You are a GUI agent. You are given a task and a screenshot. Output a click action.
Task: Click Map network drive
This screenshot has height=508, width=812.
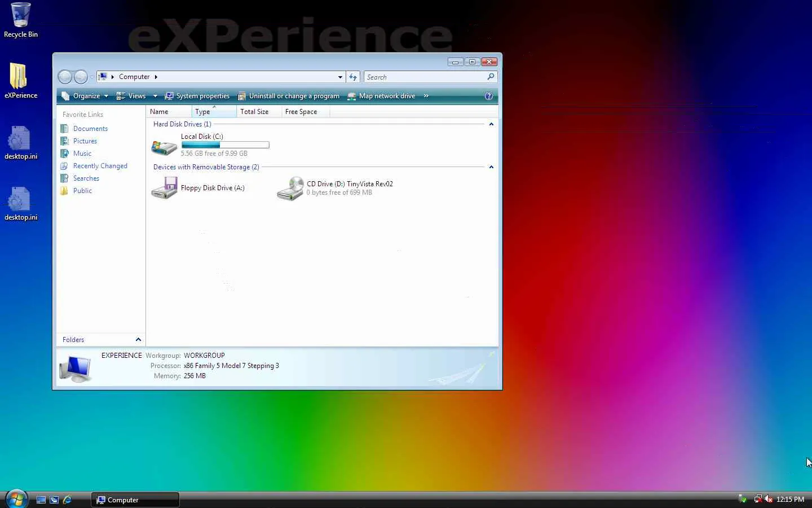tap(382, 96)
